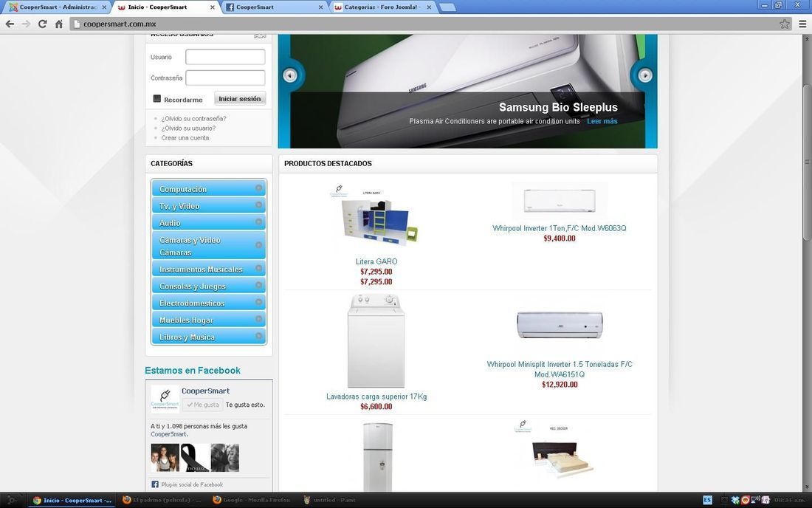This screenshot has width=812, height=508.
Task: Open the browser home page icon
Action: [x=59, y=24]
